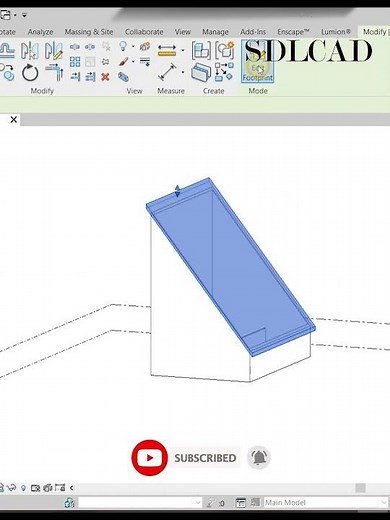Select the Split Element tool
390x520 pixels.
[x=75, y=47]
